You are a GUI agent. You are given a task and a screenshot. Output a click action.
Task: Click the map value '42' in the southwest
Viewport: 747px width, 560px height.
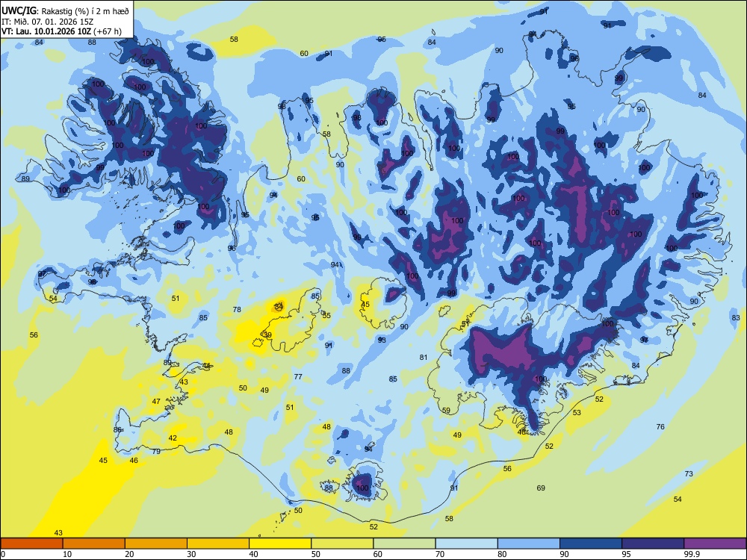pos(173,438)
